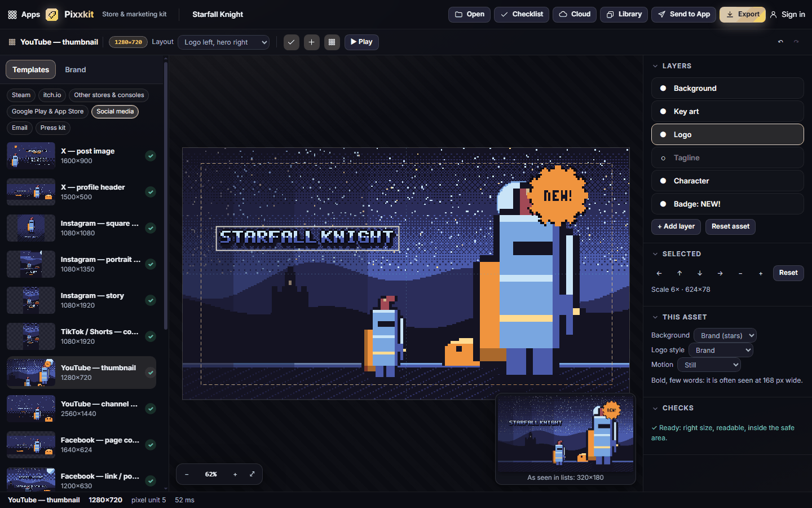Open the Motion dropdown set to Still
This screenshot has height=508, width=812.
[x=709, y=365]
